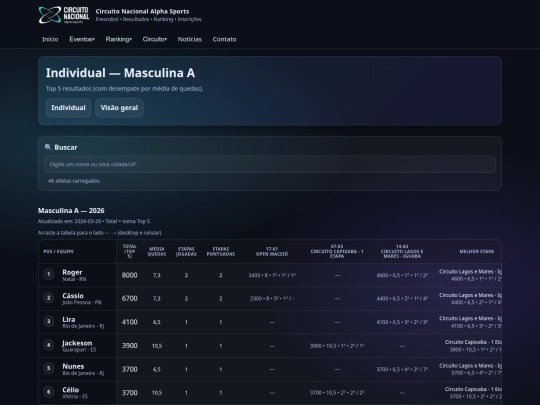Click the Masculina A — 2026 heading
Image resolution: width=540 pixels, height=405 pixels.
pyautogui.click(x=71, y=210)
